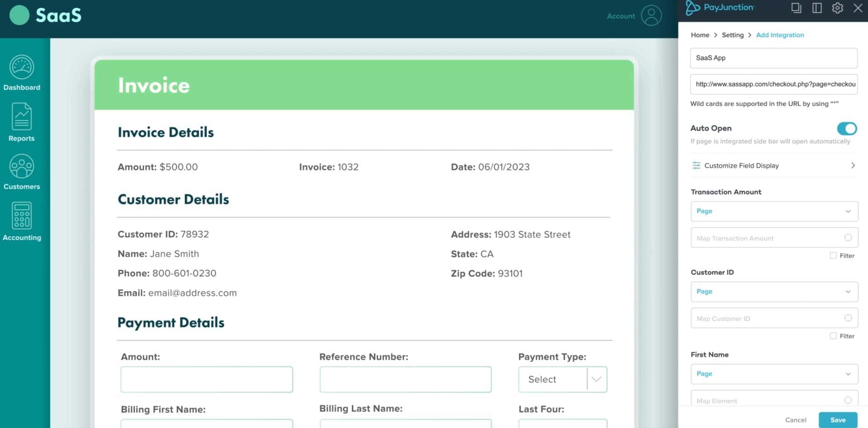Click the name Jane Smith

click(x=175, y=254)
